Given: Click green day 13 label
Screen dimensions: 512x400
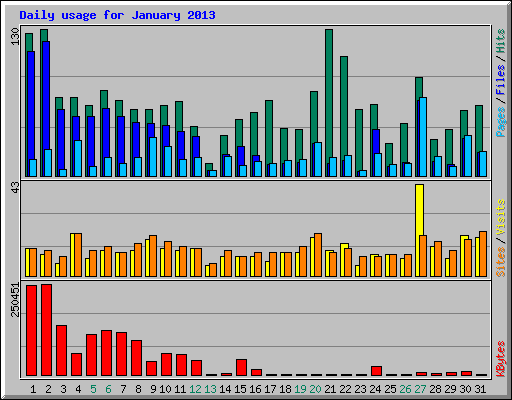Looking at the screenshot, I should (x=210, y=389).
